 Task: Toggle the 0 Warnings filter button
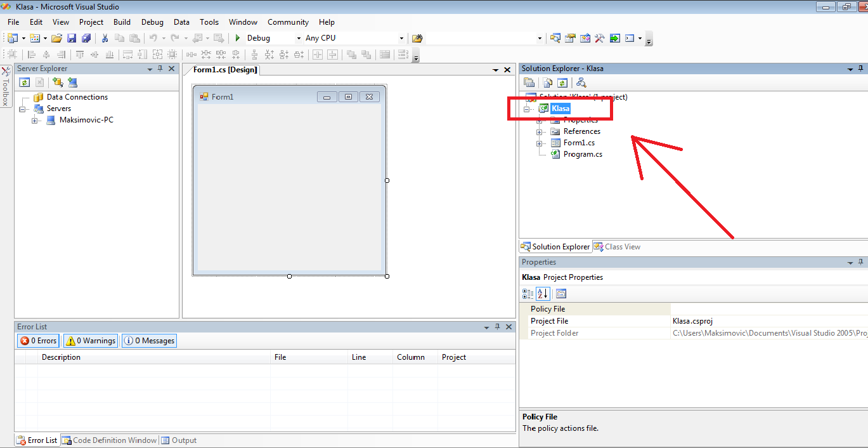point(91,341)
